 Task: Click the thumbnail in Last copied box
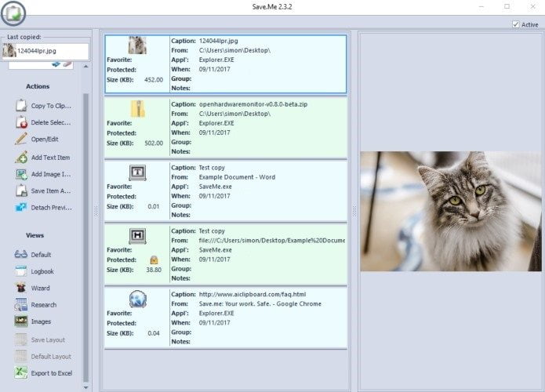[9, 51]
